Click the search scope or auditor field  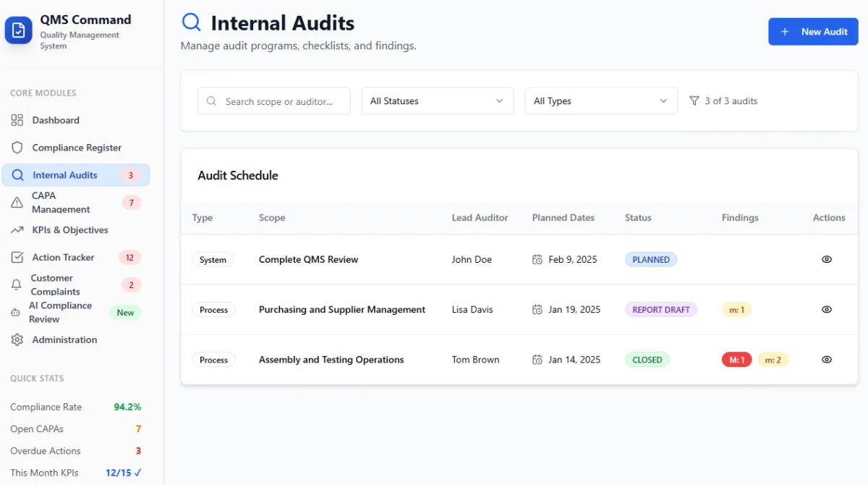coord(278,101)
